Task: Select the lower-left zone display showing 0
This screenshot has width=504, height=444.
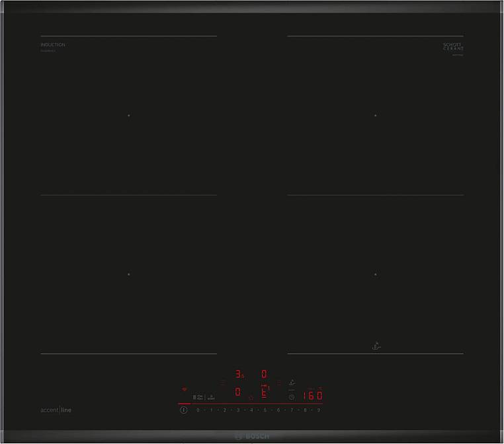Action: tap(238, 392)
